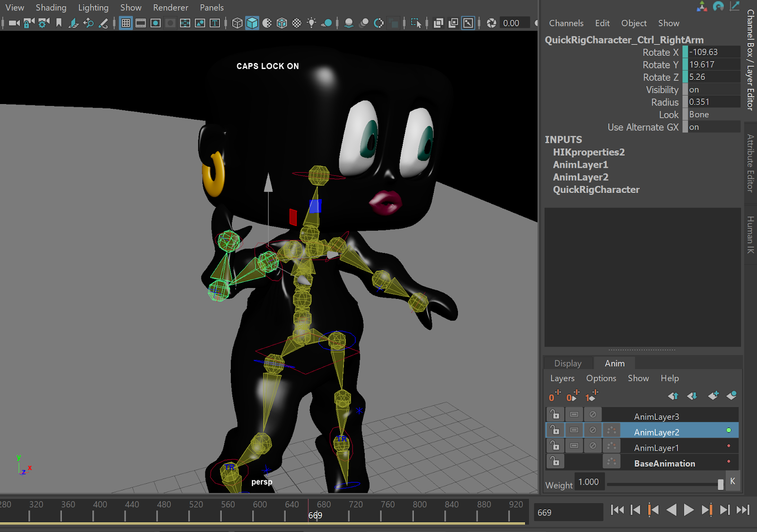
Task: Toggle Use All Lights bulb icon
Action: click(x=311, y=23)
